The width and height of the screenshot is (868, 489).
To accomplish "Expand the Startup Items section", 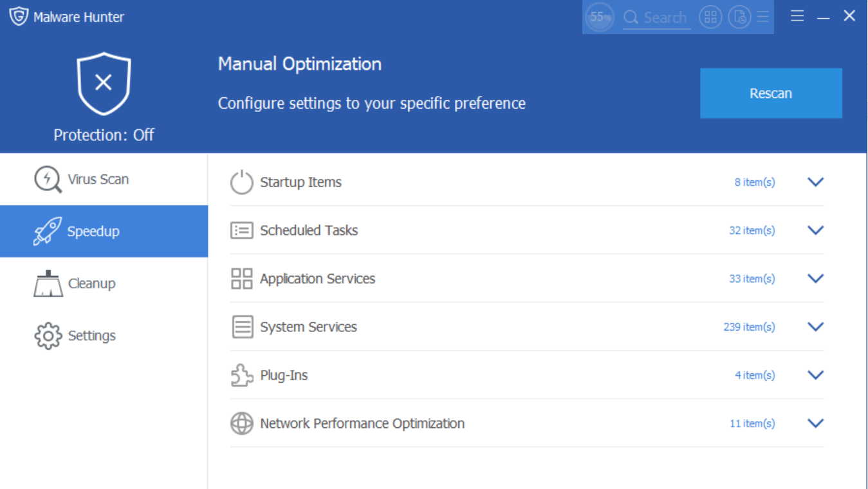I will point(815,182).
